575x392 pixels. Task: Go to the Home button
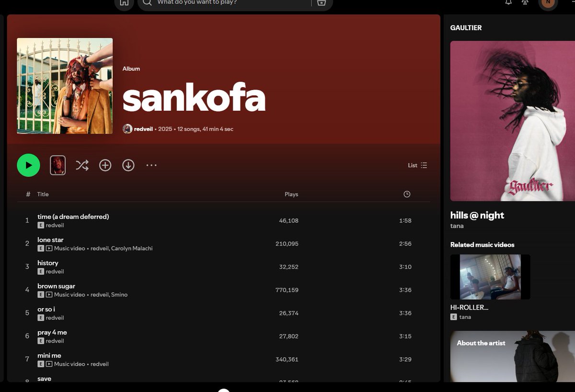tap(124, 3)
